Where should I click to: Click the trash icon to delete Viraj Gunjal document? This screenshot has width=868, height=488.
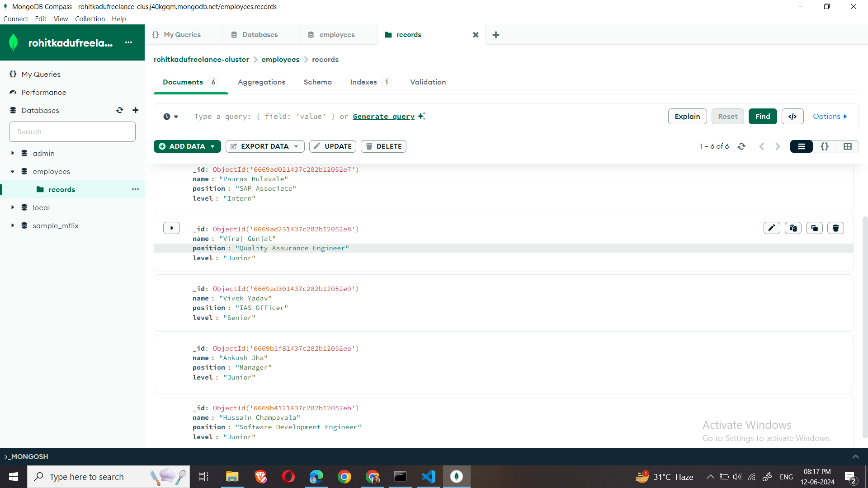point(835,228)
